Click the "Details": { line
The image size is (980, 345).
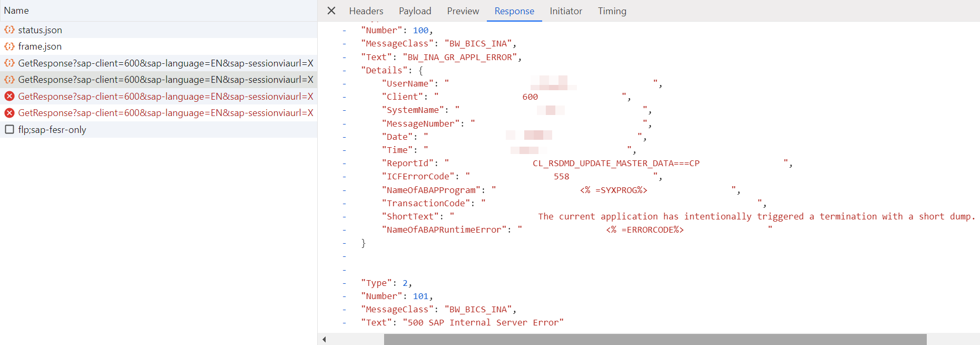392,70
